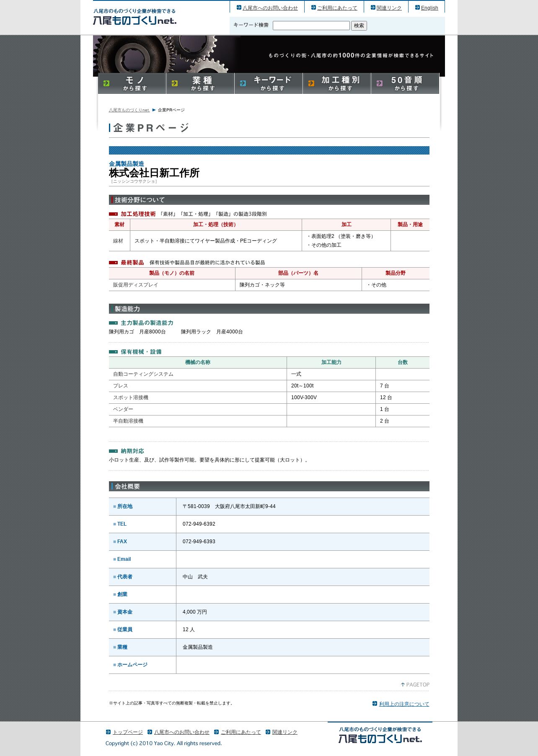Open 加工種別から探す navigation tab
The image size is (538, 756).
(x=337, y=83)
